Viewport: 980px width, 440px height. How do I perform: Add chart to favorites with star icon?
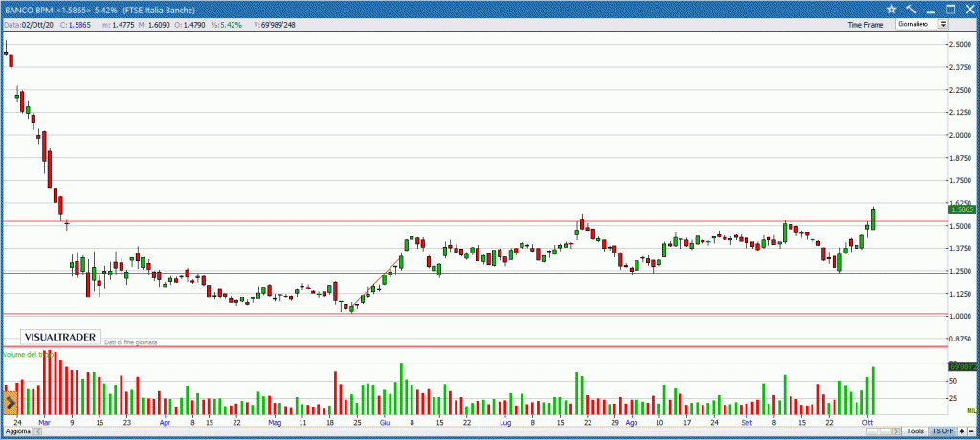click(x=892, y=10)
